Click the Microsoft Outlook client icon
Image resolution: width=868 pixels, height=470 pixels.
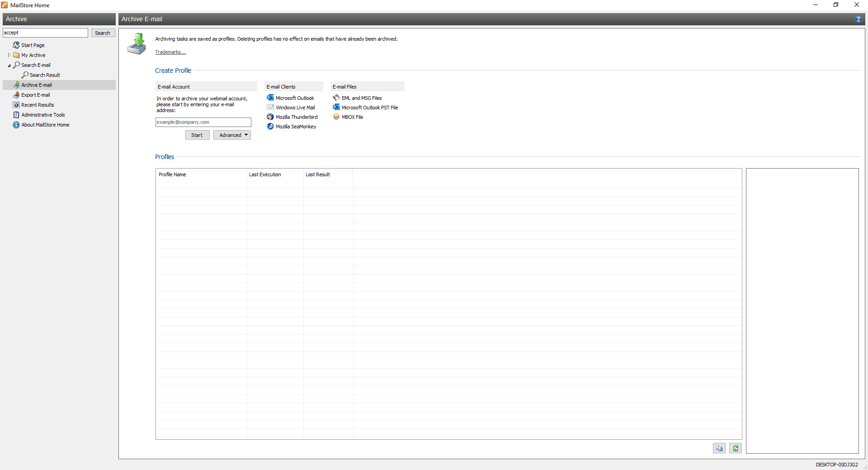[270, 98]
